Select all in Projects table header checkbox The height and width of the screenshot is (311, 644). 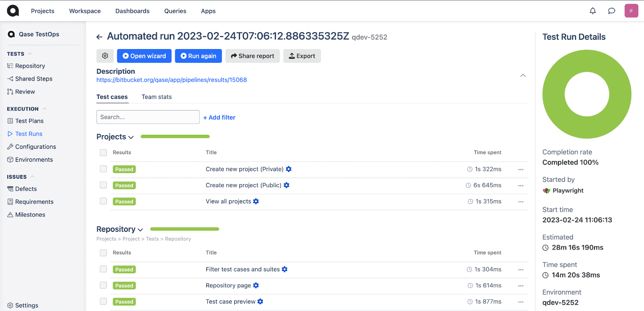[103, 152]
